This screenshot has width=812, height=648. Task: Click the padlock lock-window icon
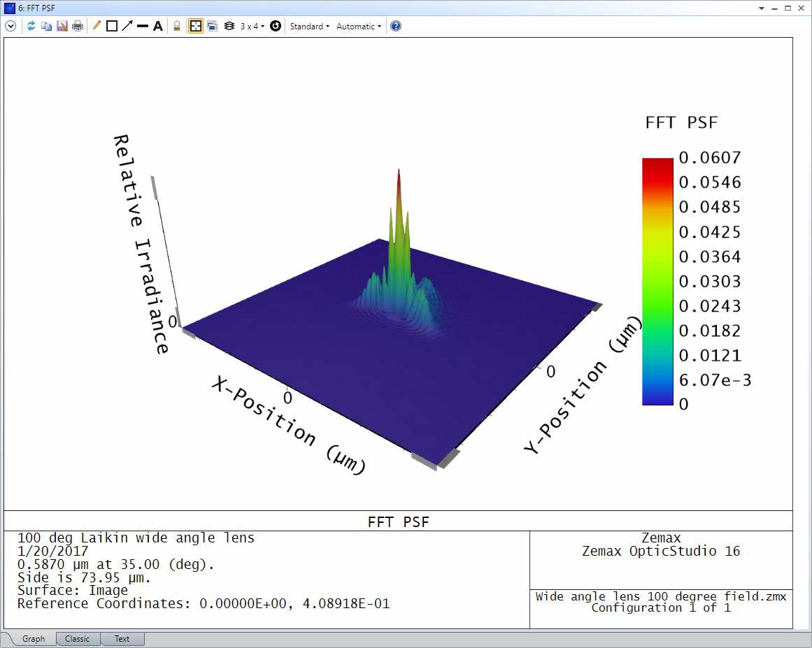coord(177,26)
